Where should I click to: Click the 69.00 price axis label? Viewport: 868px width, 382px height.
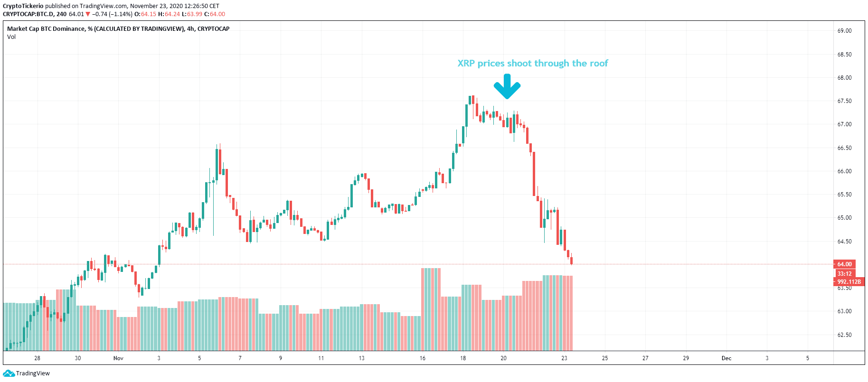point(844,31)
